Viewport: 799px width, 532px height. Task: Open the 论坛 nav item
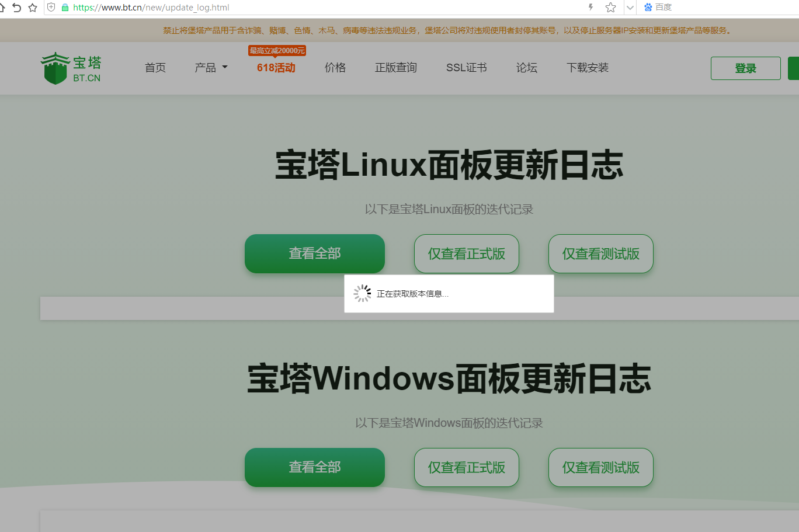pyautogui.click(x=527, y=68)
